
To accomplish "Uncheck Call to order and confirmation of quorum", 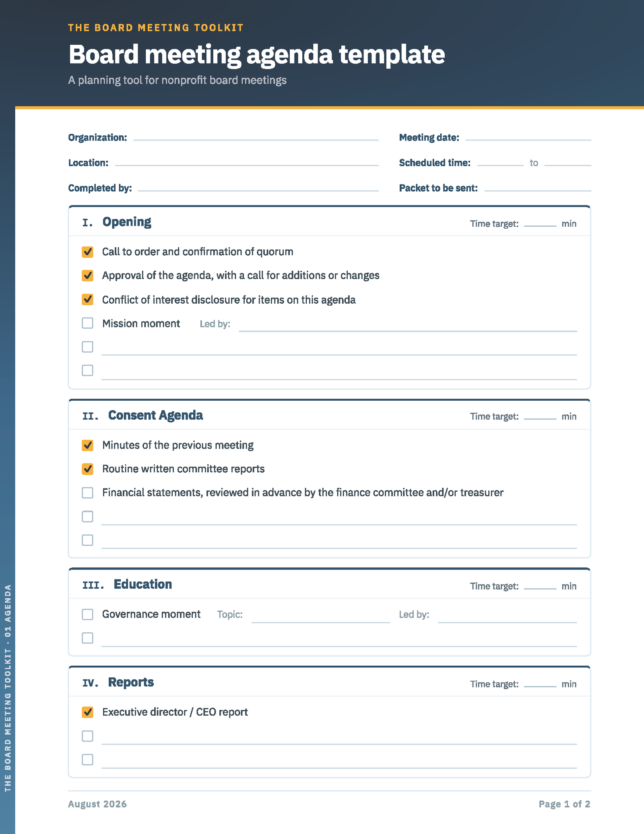I will (87, 252).
